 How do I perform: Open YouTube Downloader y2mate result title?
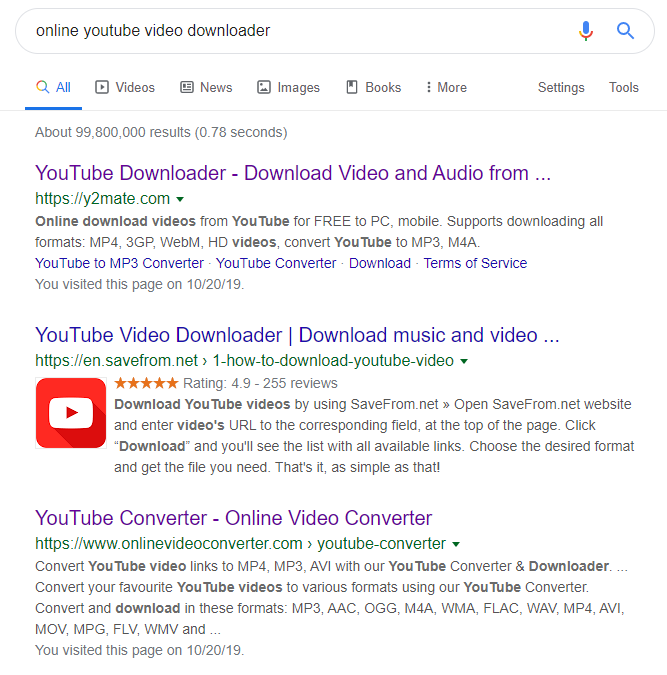point(293,173)
